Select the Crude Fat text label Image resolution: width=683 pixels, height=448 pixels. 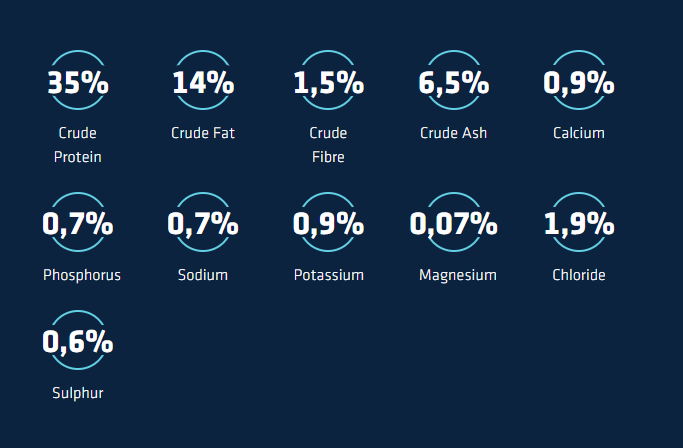pos(203,133)
